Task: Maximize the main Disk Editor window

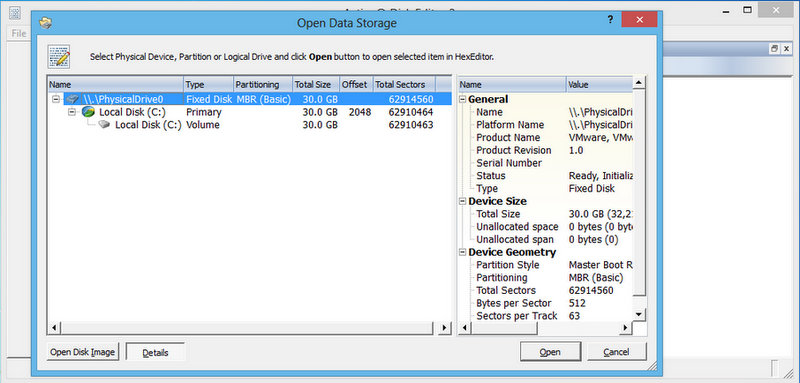Action: [x=747, y=10]
